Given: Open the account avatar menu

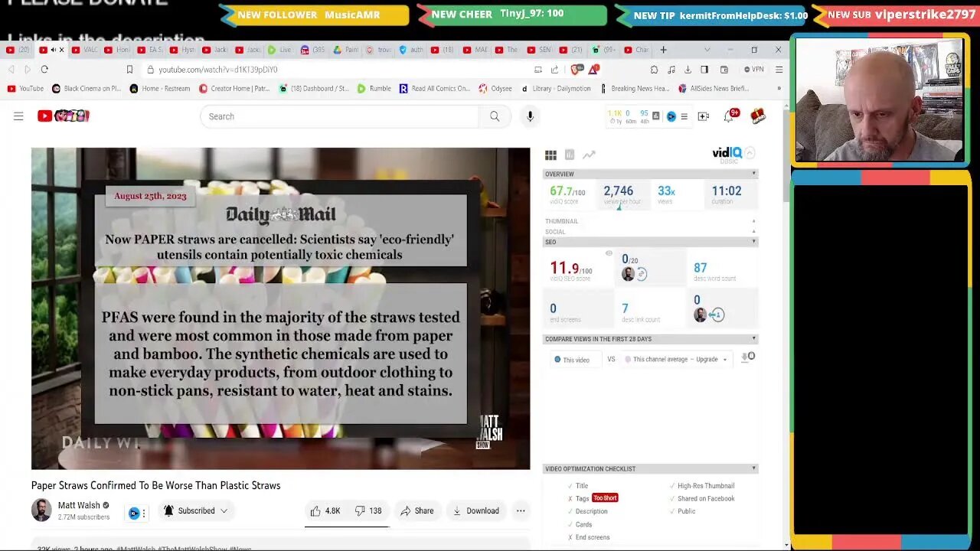Looking at the screenshot, I should [x=758, y=116].
